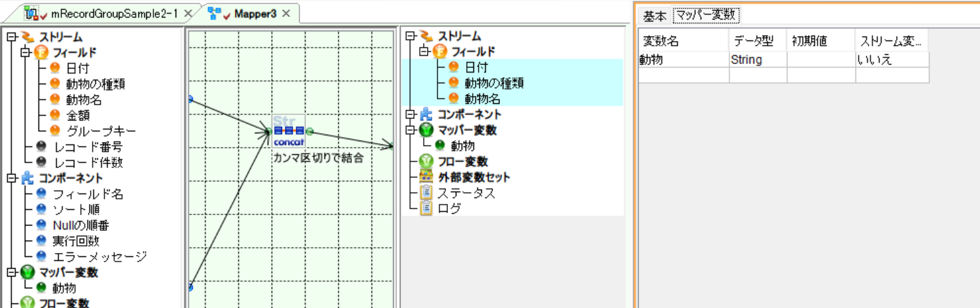Click the 変数名 column header
This screenshot has height=308, width=980.
click(684, 41)
